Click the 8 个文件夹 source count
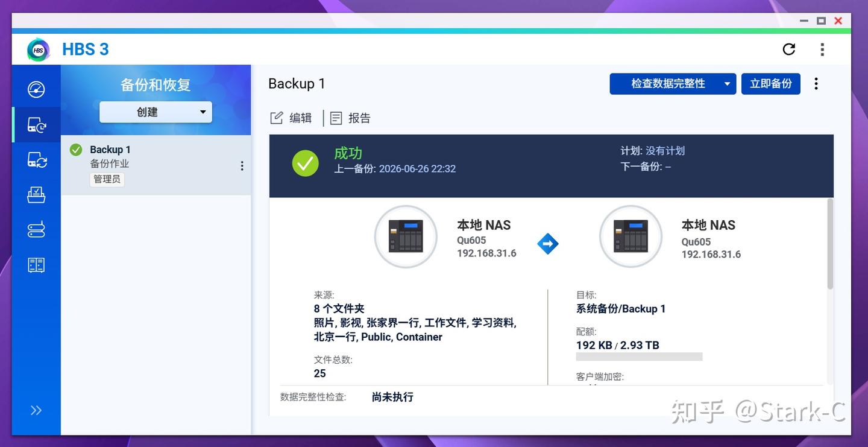 pyautogui.click(x=339, y=308)
